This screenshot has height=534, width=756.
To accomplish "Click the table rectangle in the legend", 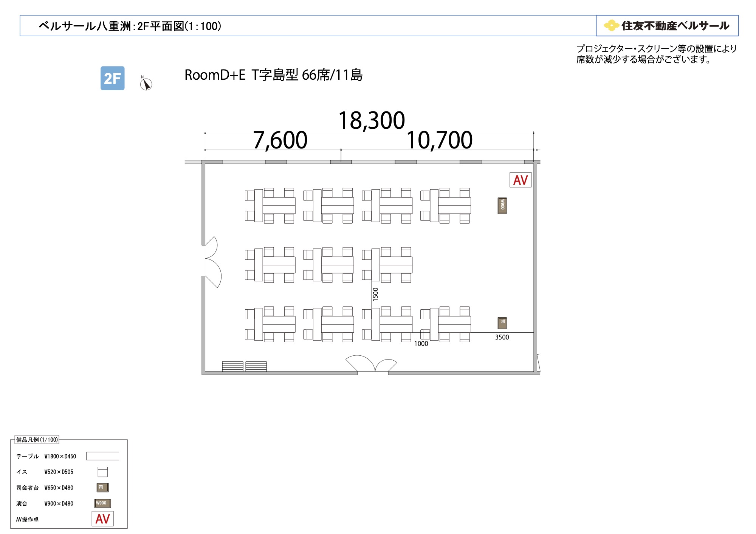I will 102,456.
